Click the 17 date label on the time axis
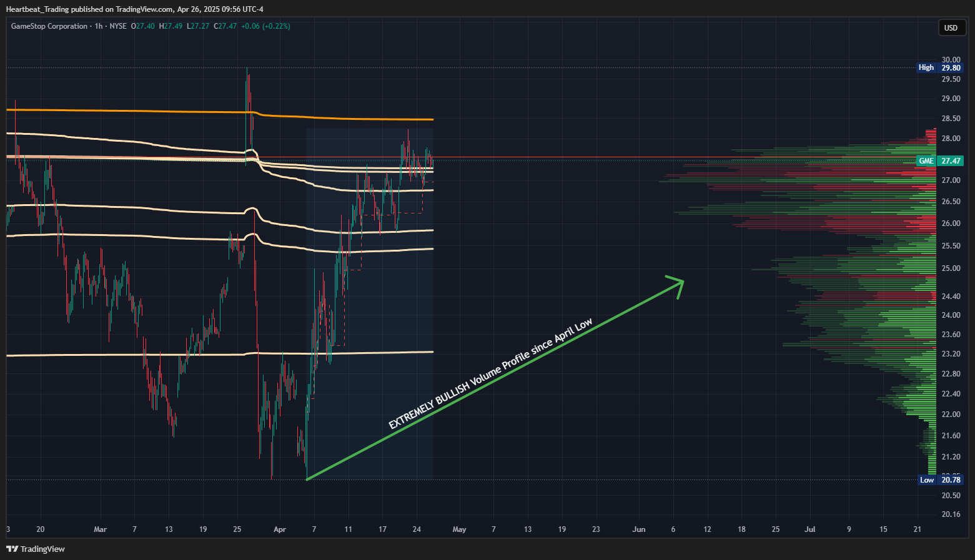Screen dimensions: 975x560 pos(383,529)
